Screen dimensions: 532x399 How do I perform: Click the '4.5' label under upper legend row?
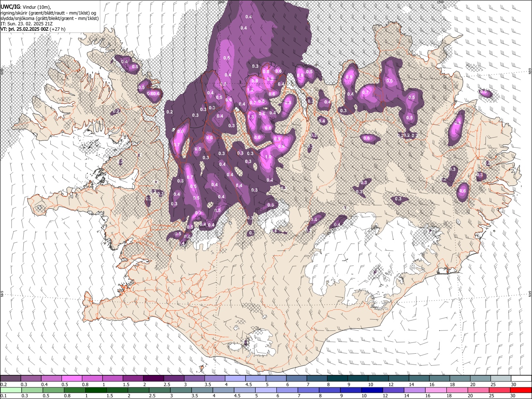coord(249,384)
